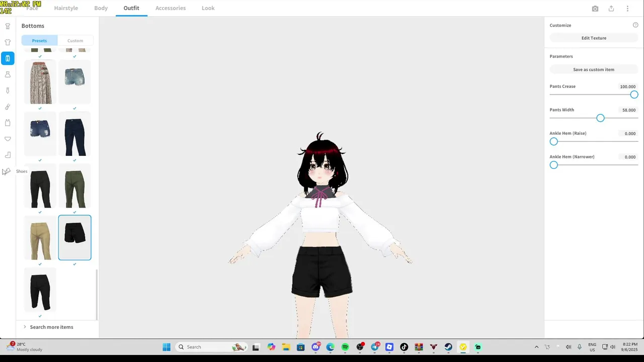Open Telegram from the taskbar

pos(375,347)
